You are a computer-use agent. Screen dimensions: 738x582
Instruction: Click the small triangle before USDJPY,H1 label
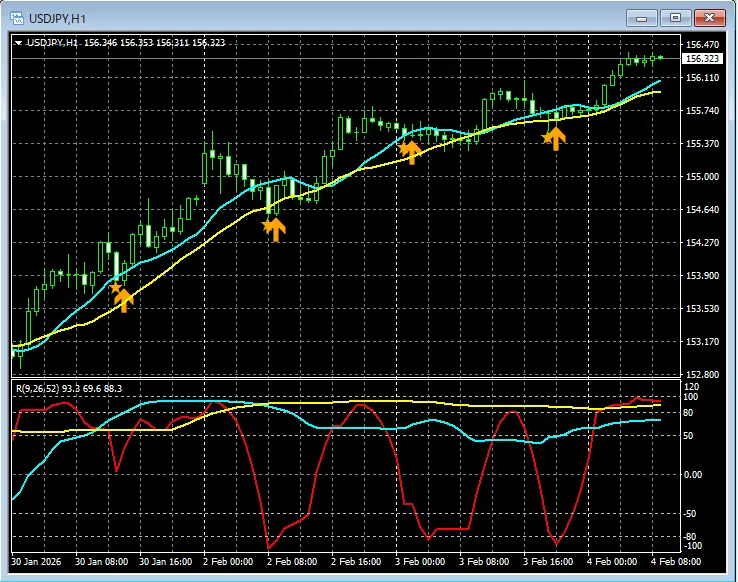point(19,43)
